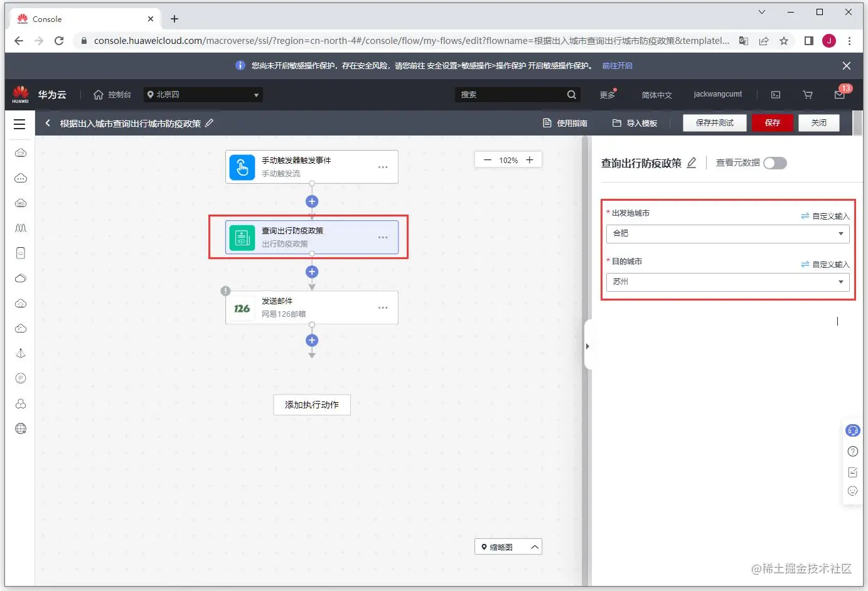Click 导入模板 import template
The height and width of the screenshot is (591, 868).
point(635,123)
